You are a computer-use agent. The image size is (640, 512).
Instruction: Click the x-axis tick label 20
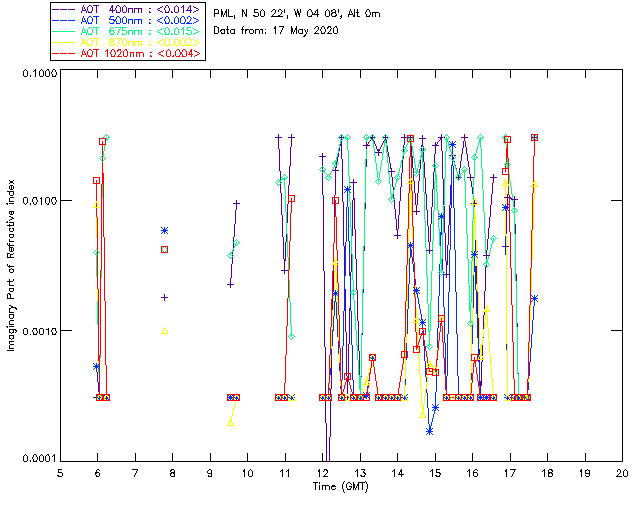pyautogui.click(x=622, y=473)
